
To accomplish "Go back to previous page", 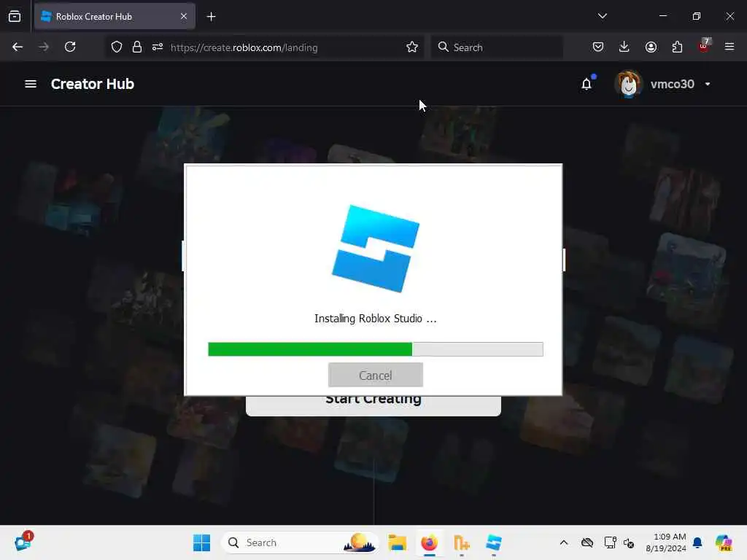I will point(18,47).
